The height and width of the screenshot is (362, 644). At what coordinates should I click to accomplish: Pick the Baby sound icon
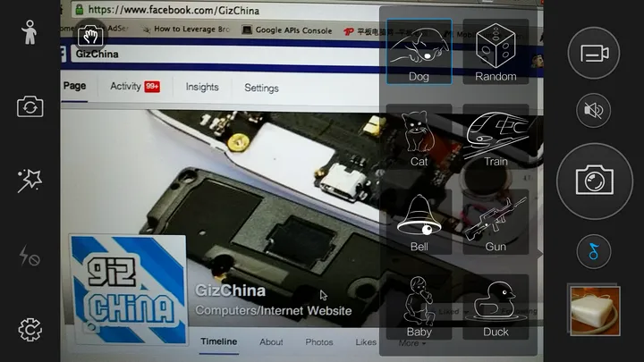419,307
